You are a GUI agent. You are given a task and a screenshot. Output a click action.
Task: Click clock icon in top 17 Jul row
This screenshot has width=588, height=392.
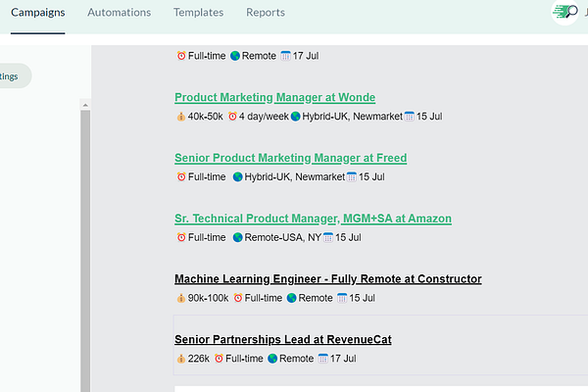pyautogui.click(x=181, y=56)
